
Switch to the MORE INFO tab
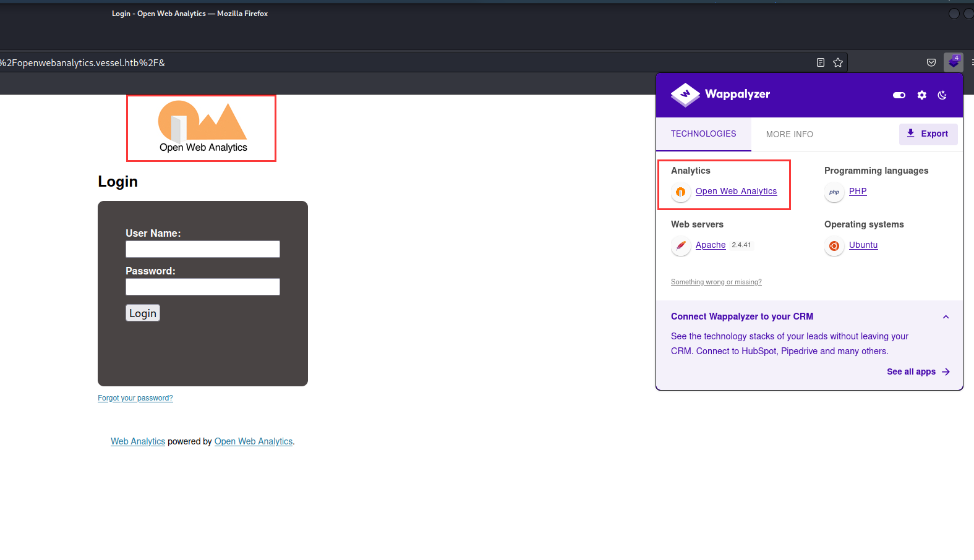(790, 134)
